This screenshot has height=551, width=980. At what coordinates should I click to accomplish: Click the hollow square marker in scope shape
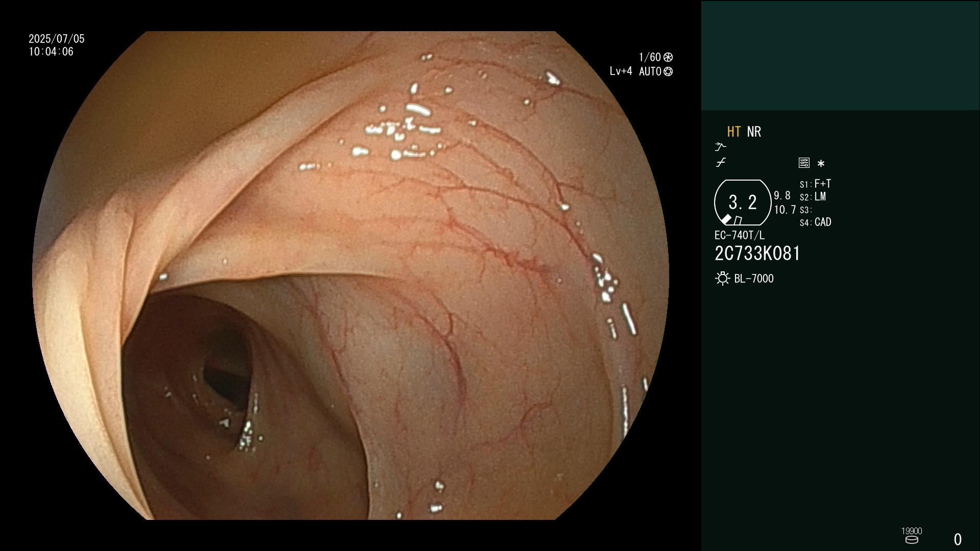pos(738,220)
